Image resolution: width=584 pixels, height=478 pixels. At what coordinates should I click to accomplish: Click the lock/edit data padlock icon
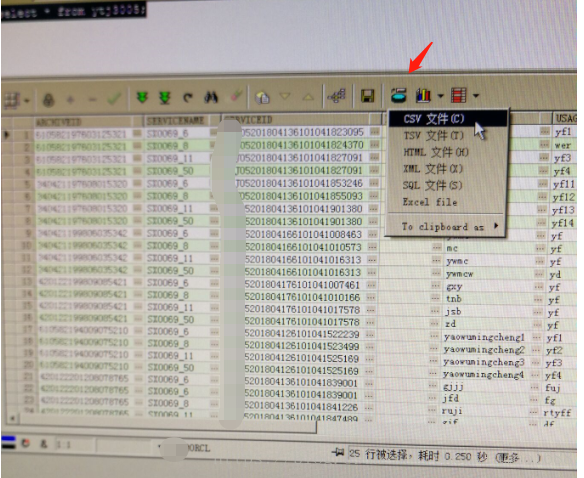pos(49,99)
